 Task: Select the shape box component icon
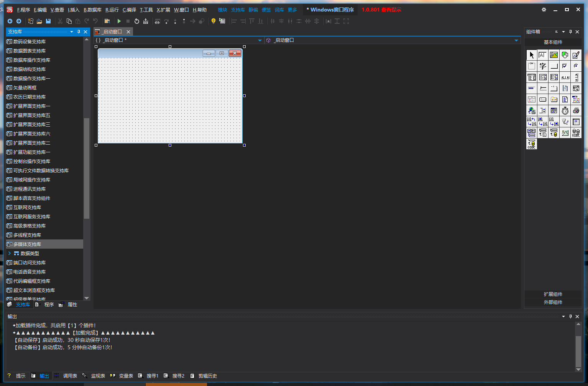pyautogui.click(x=565, y=55)
